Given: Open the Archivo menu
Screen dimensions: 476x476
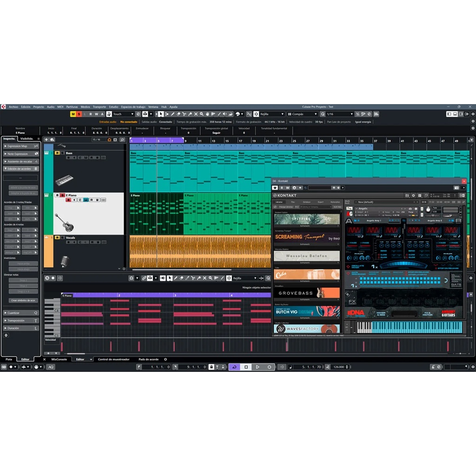Looking at the screenshot, I should [13, 107].
